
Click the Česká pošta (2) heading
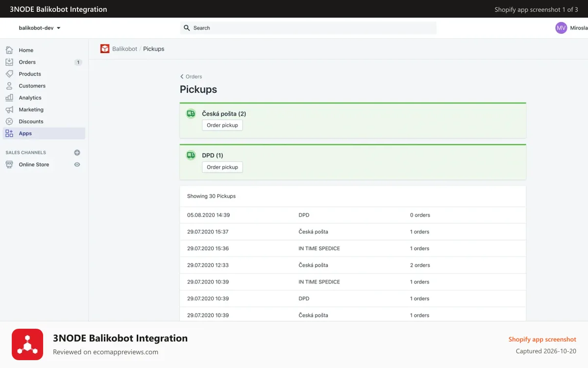(224, 114)
